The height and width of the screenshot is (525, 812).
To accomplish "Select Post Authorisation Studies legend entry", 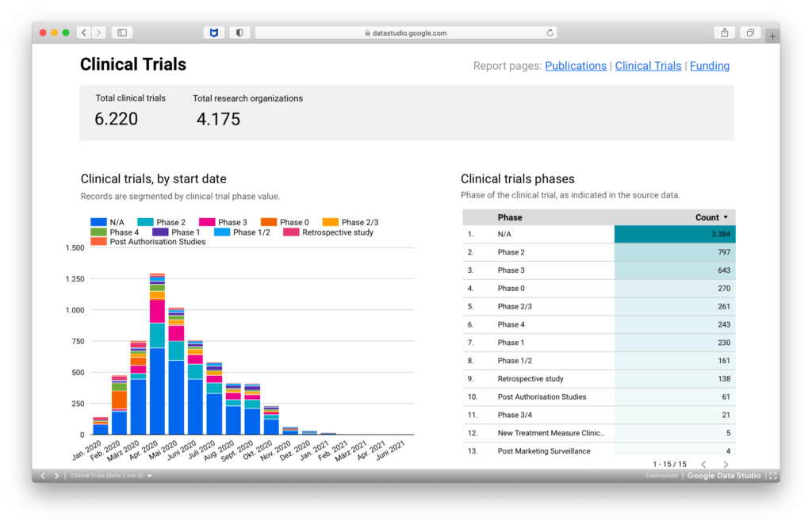I will 148,242.
